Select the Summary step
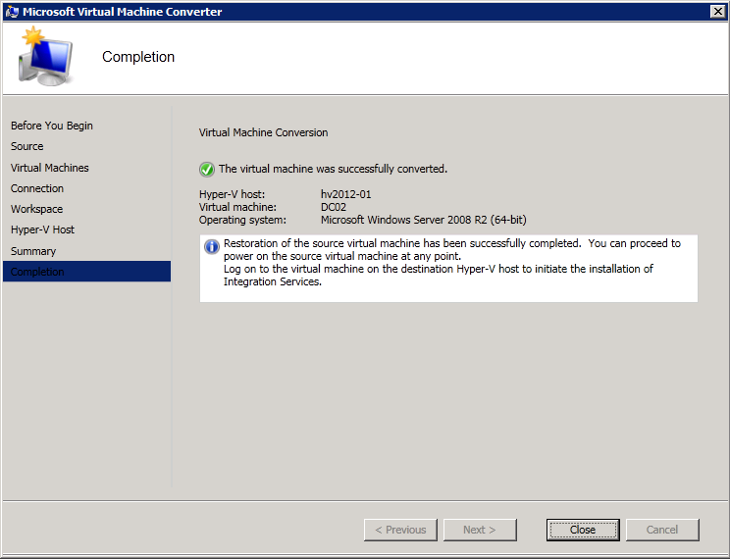This screenshot has height=560, width=730. [x=33, y=251]
